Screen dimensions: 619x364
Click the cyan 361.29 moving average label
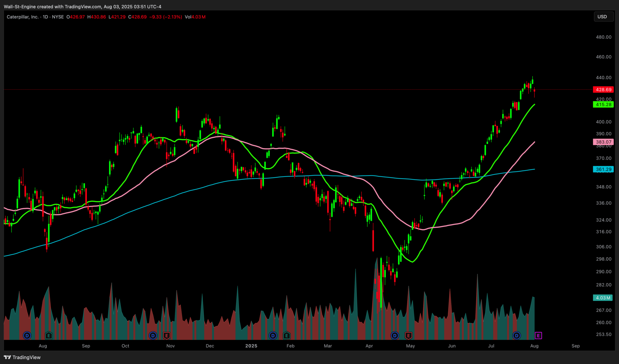click(x=603, y=169)
